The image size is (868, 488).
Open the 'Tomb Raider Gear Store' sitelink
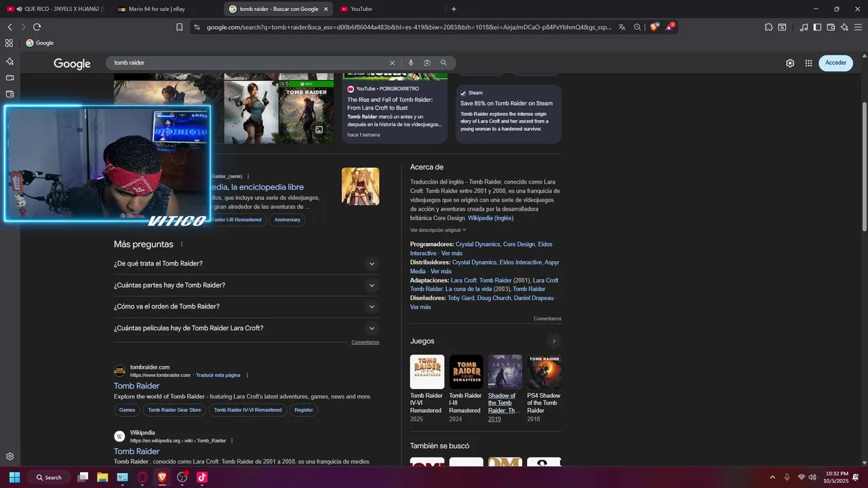pyautogui.click(x=174, y=410)
